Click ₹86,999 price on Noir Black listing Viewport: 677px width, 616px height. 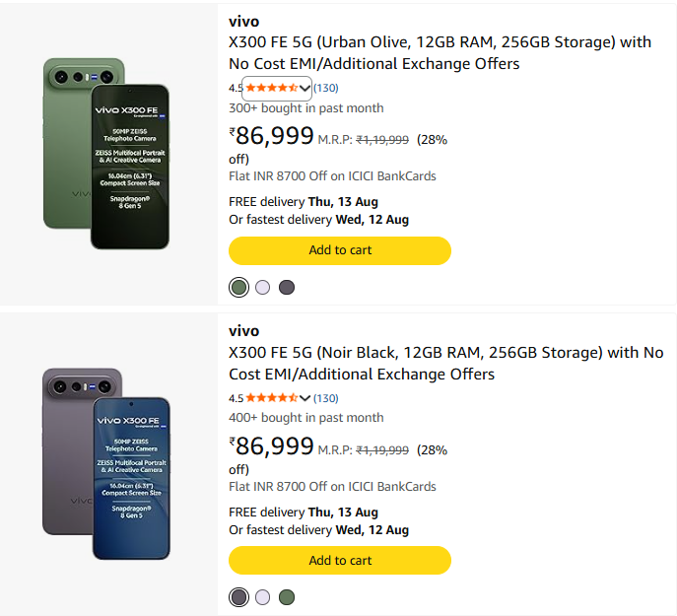271,445
